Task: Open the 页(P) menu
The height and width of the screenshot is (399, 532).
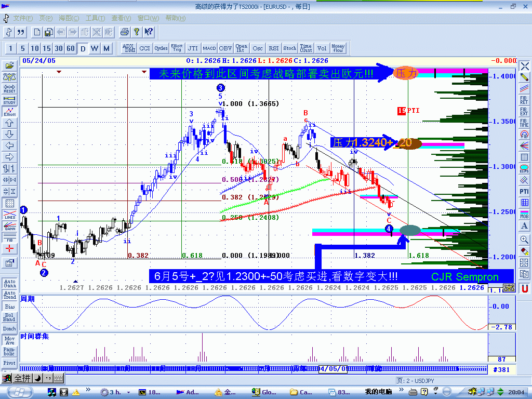Action: [46, 18]
